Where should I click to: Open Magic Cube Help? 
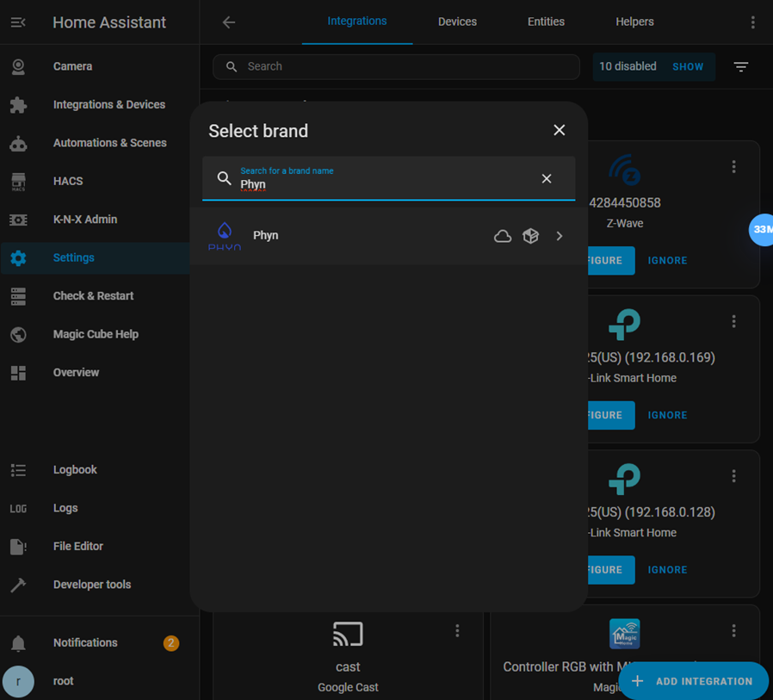96,334
